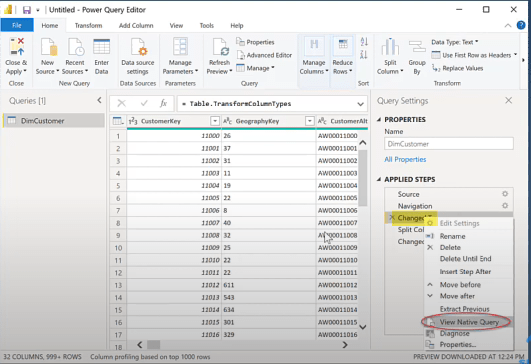This screenshot has width=531, height=364.
Task: Open the View tab
Action: coord(176,25)
